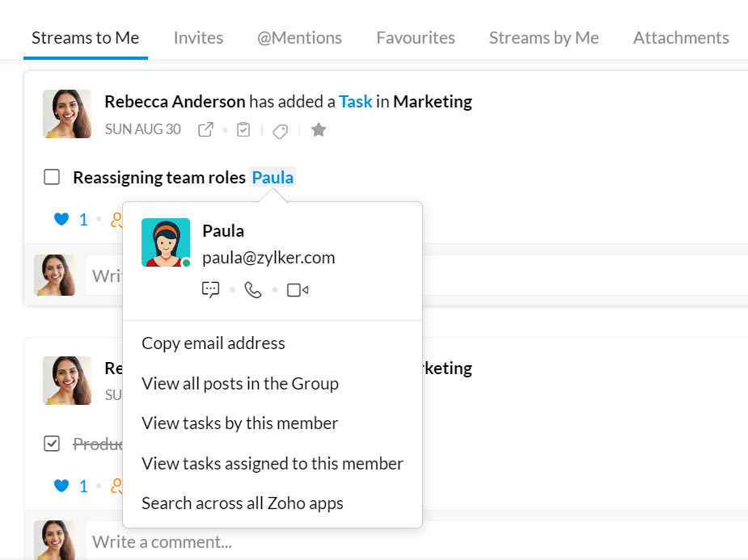Open the @Mentions tab
The width and height of the screenshot is (748, 560).
(299, 38)
